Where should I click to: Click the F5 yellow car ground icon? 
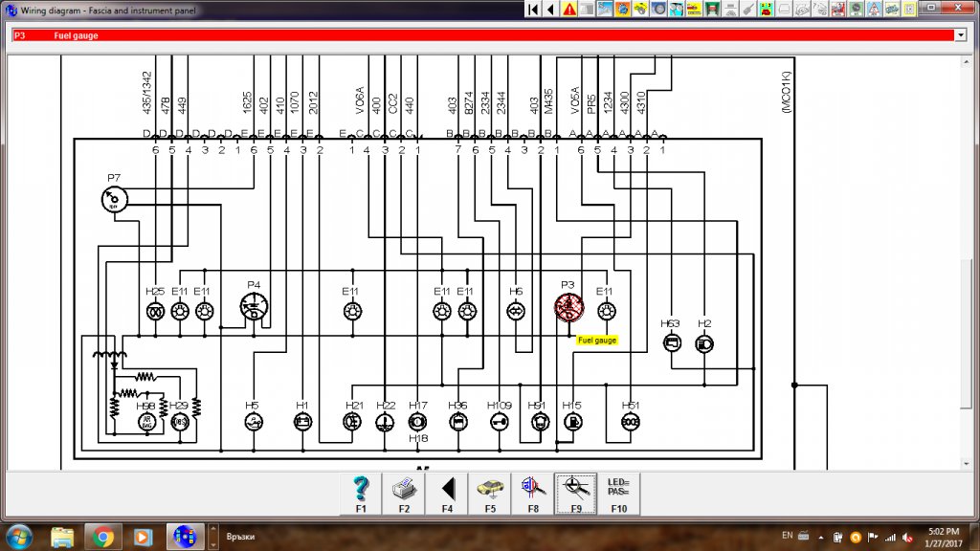(x=490, y=494)
